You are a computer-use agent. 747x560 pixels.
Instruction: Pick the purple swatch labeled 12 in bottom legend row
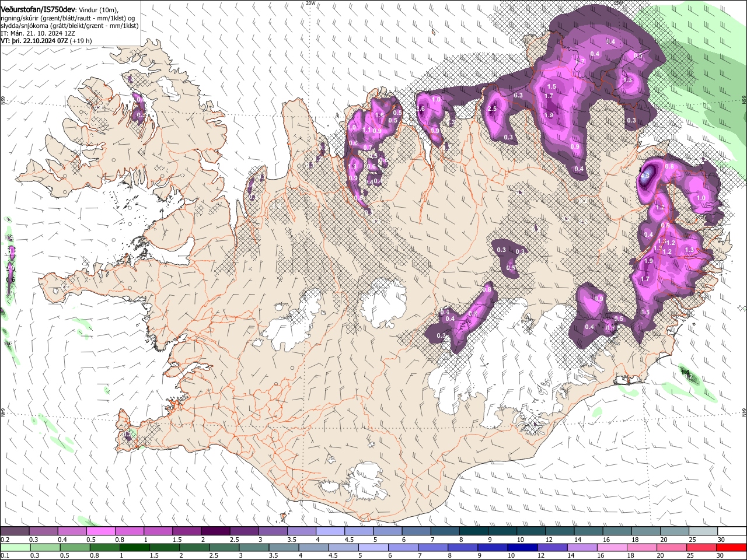point(553,547)
